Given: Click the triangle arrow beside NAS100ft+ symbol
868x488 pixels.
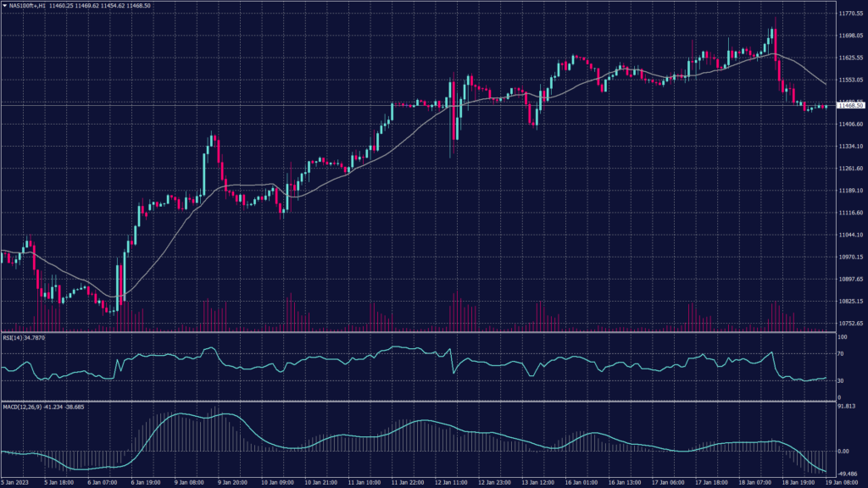Looking at the screenshot, I should 3,5.
